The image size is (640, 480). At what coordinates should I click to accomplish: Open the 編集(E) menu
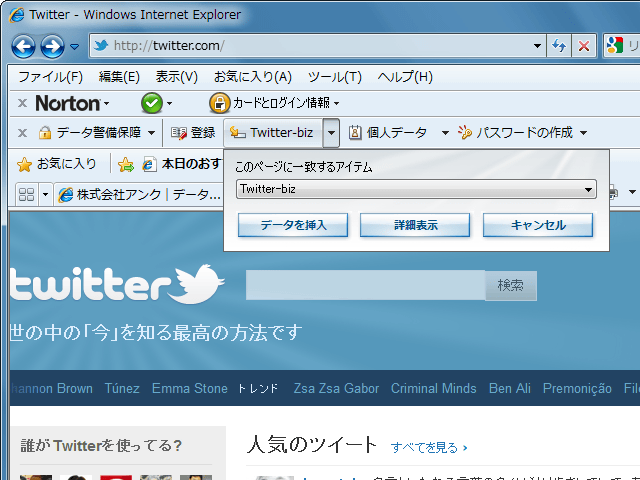[x=119, y=77]
